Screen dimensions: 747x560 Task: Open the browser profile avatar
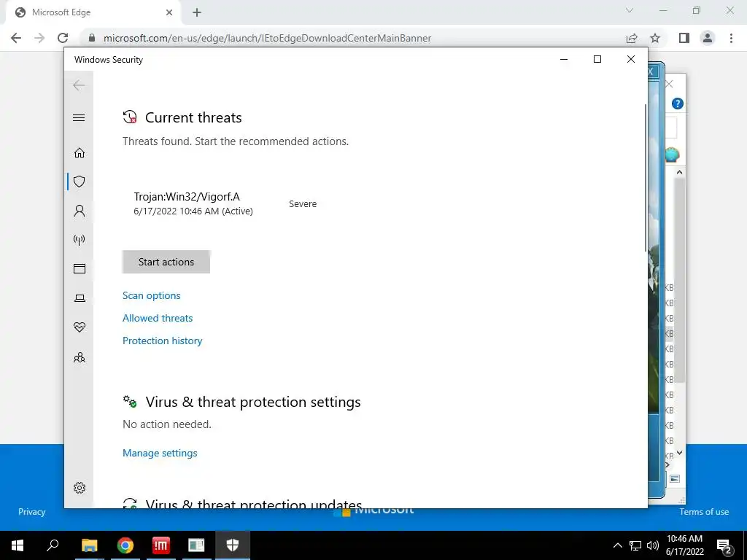pos(708,38)
